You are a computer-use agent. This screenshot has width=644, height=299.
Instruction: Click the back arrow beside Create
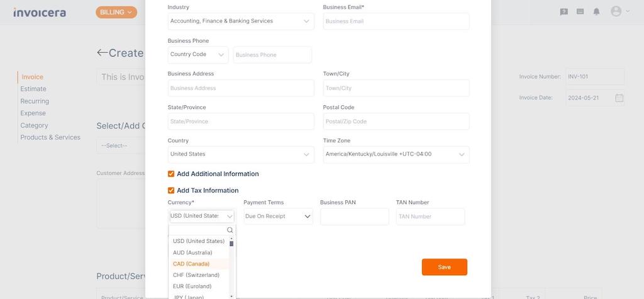(x=102, y=53)
